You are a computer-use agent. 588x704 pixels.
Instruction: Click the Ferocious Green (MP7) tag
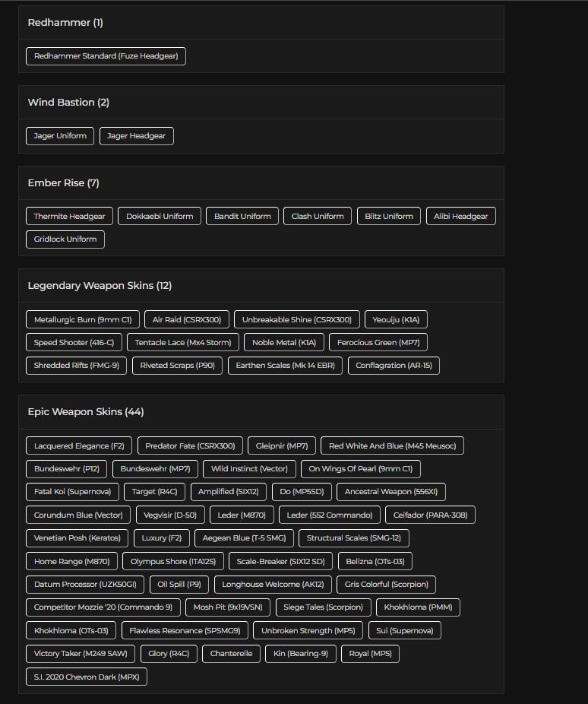click(x=378, y=343)
